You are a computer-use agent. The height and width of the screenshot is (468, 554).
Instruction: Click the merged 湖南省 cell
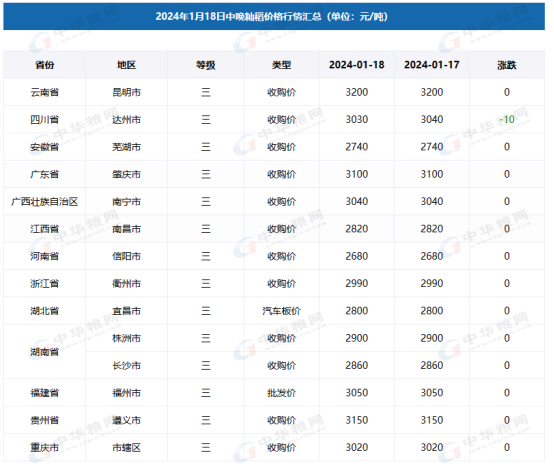pos(45,352)
